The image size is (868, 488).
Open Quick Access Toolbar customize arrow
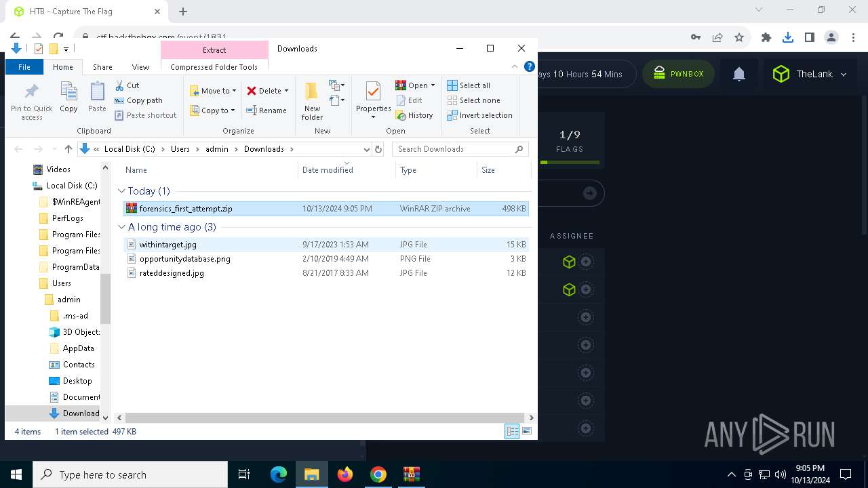(66, 49)
